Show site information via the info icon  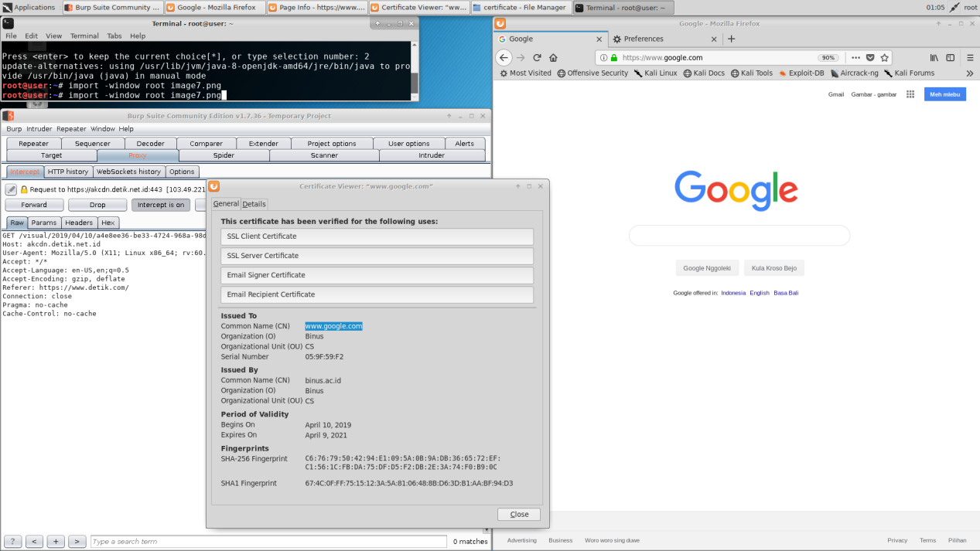click(x=603, y=57)
